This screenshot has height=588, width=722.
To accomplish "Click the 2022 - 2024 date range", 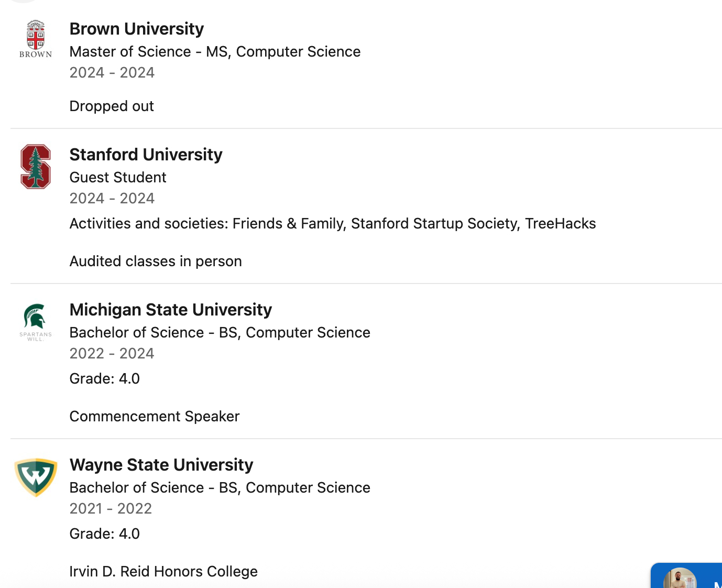I will click(x=112, y=354).
